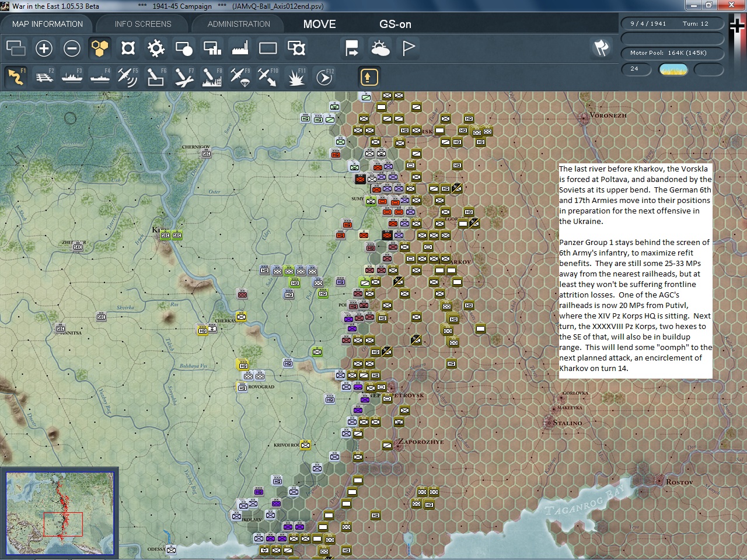This screenshot has height=560, width=747.
Task: Toggle the unit counters stack icon
Action: point(16,48)
